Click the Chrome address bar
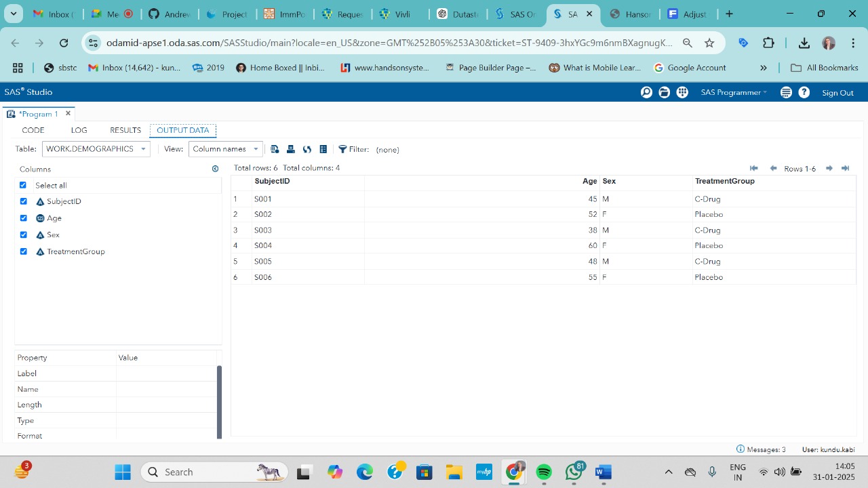Viewport: 868px width, 488px height. coord(389,43)
